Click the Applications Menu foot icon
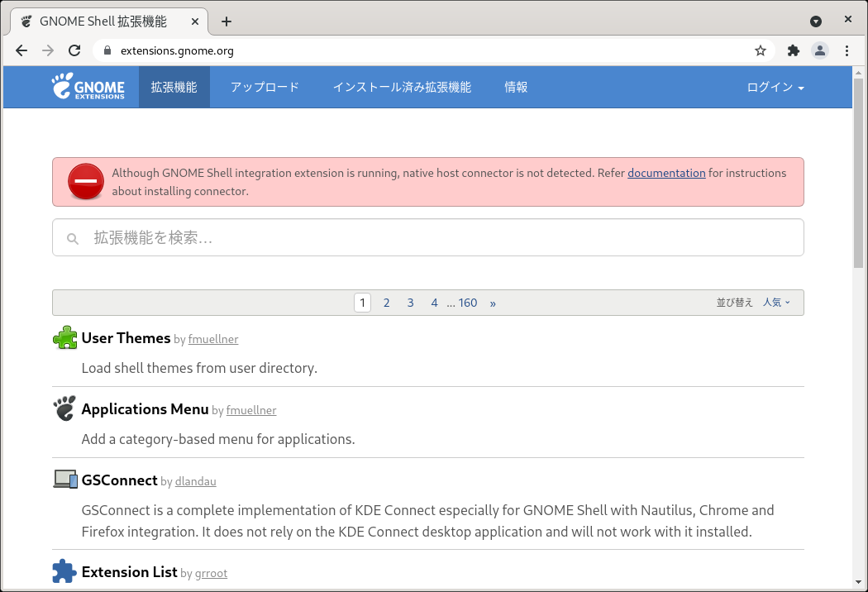Screen dimensions: 868x592 pyautogui.click(x=64, y=408)
